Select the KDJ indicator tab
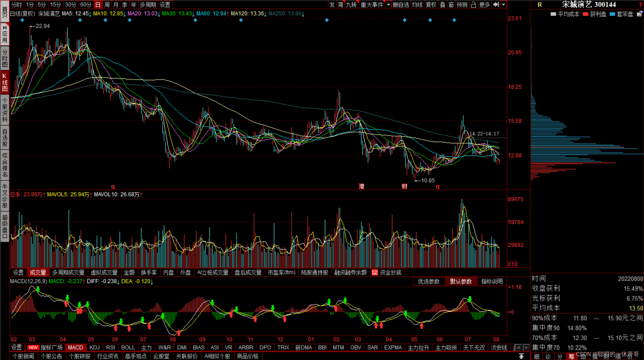This screenshot has height=360, width=644. [95, 347]
